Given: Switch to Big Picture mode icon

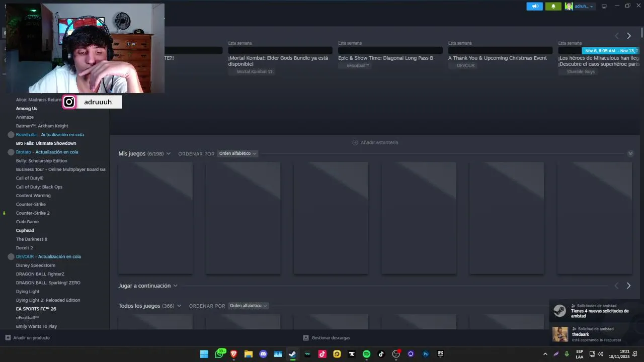Looking at the screenshot, I should (x=604, y=6).
